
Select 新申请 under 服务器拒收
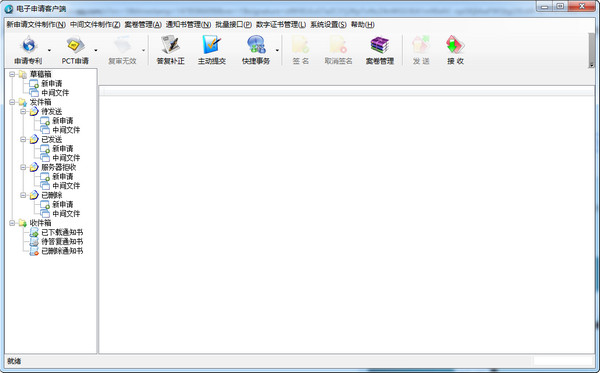pos(63,176)
